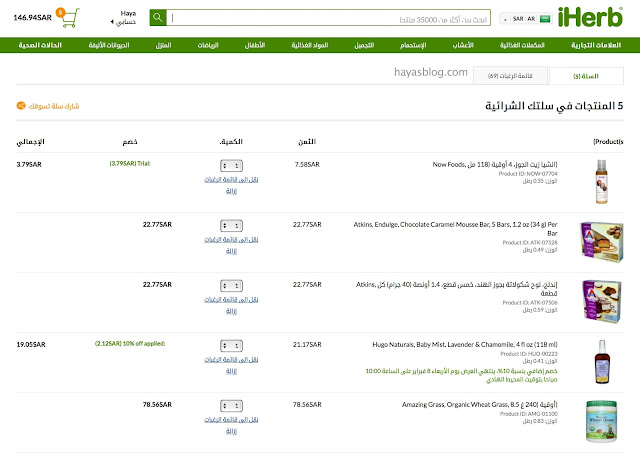Image resolution: width=640 pixels, height=453 pixels.
Task: Move Atkins ATK-07506 item to wish list
Action: pos(231,300)
